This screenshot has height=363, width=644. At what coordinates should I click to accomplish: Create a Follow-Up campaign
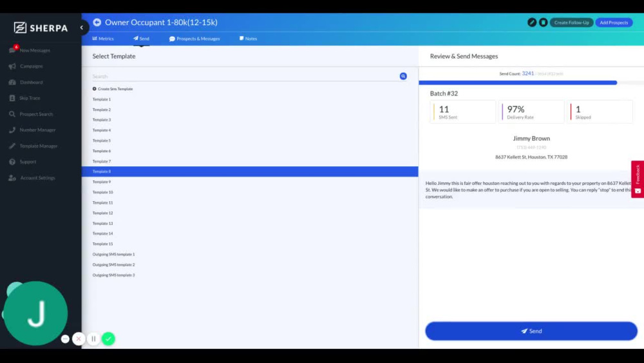[x=571, y=23]
